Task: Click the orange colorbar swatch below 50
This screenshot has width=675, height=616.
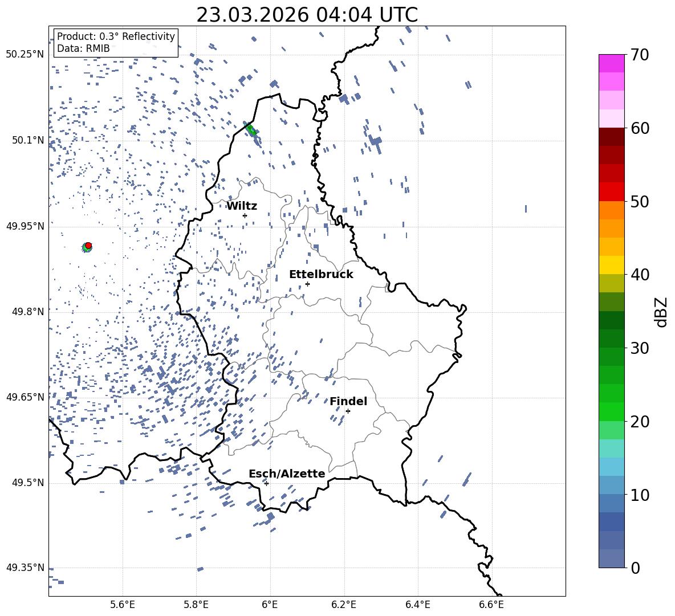Action: click(612, 210)
